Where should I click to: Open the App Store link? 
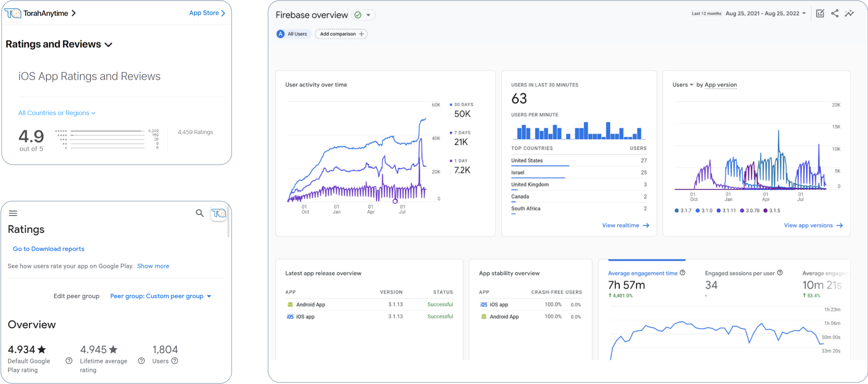click(x=207, y=13)
